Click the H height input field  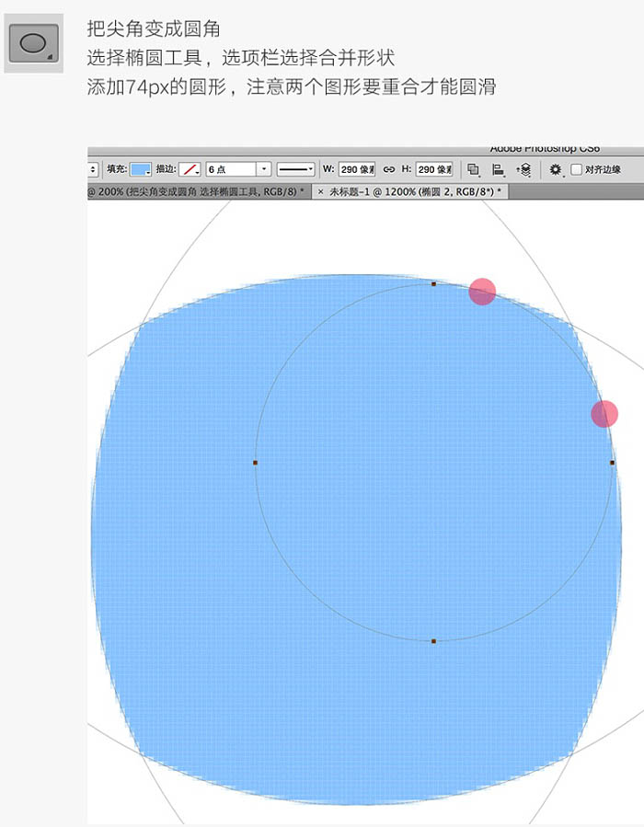click(434, 169)
